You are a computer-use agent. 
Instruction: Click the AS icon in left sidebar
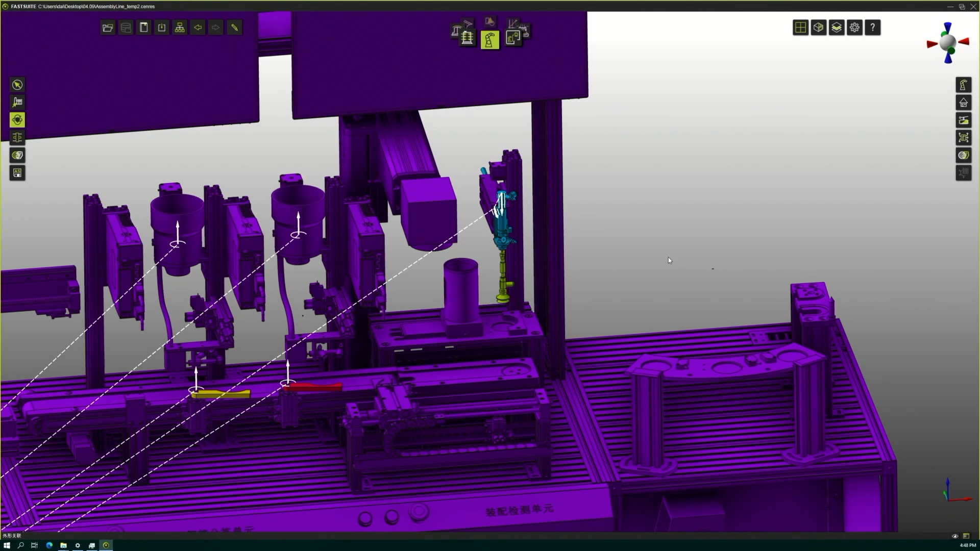click(17, 173)
